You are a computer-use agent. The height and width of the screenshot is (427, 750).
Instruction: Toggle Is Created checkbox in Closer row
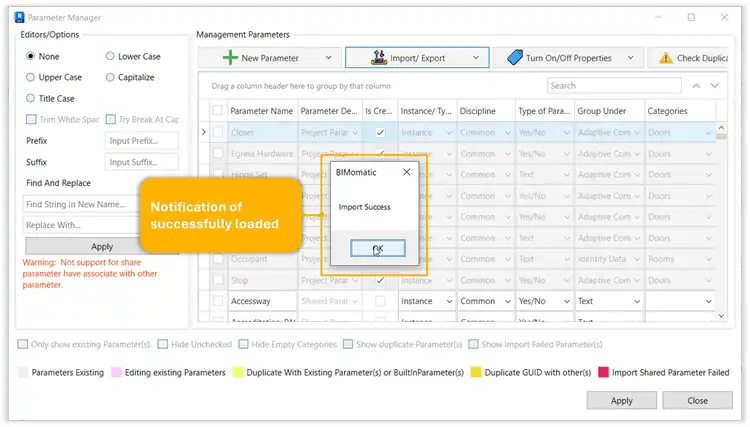380,132
